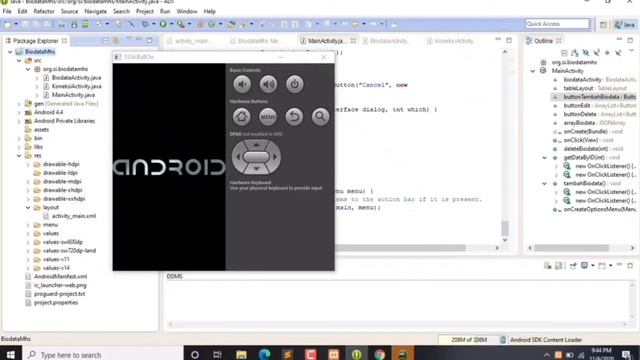Collapse MainActivity in the Outline
Image resolution: width=640 pixels, height=360 pixels.
click(533, 71)
